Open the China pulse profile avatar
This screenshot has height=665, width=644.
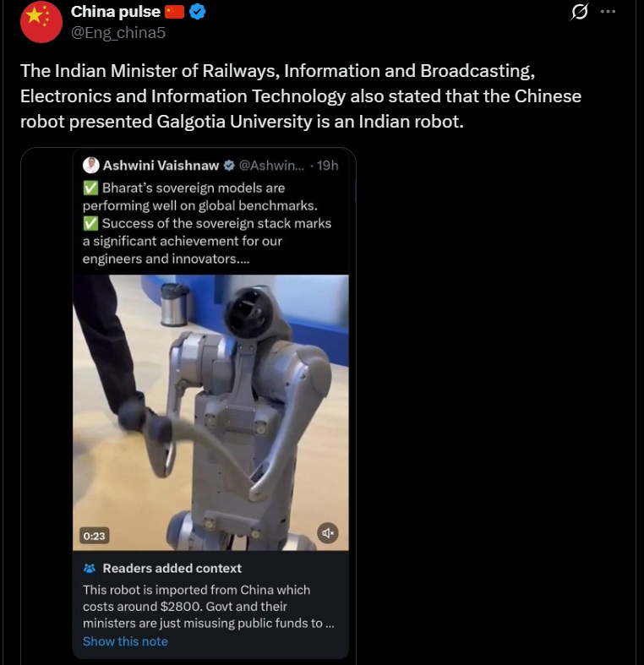click(x=41, y=22)
